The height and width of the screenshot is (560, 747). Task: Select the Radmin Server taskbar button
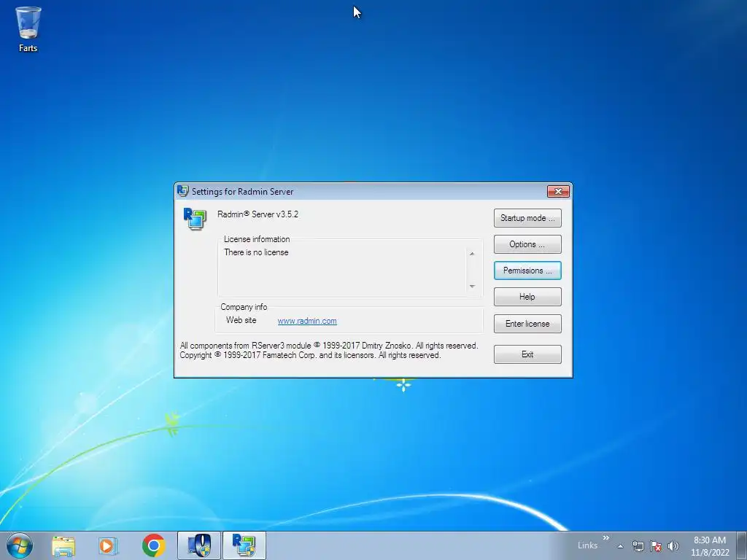coord(244,545)
